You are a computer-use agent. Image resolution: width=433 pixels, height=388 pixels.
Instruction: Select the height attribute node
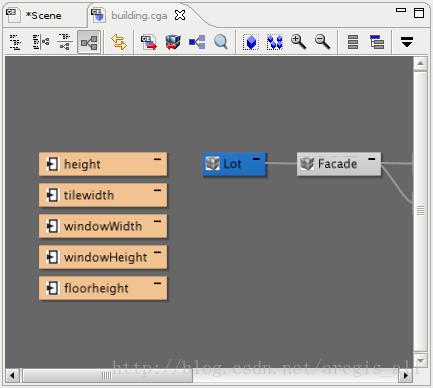[x=103, y=164]
